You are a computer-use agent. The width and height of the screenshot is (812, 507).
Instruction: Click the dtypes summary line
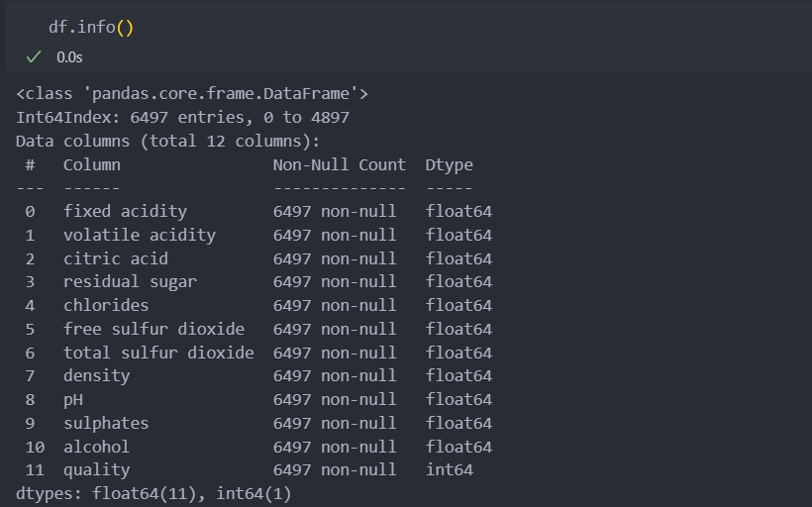(x=153, y=493)
